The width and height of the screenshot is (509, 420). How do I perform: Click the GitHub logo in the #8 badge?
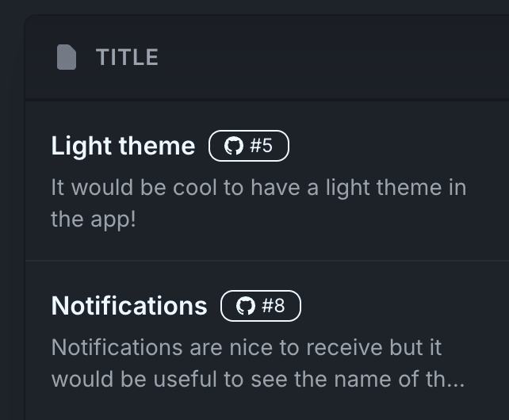[x=246, y=306]
